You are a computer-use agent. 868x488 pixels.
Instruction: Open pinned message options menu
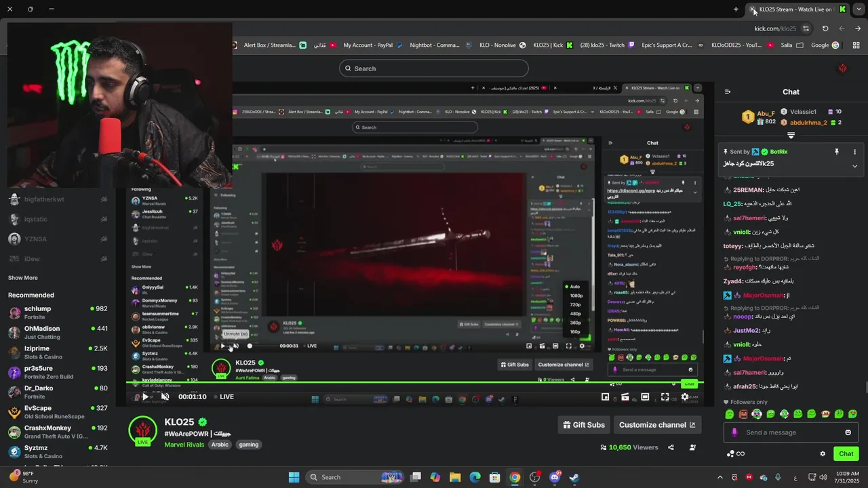tap(854, 152)
